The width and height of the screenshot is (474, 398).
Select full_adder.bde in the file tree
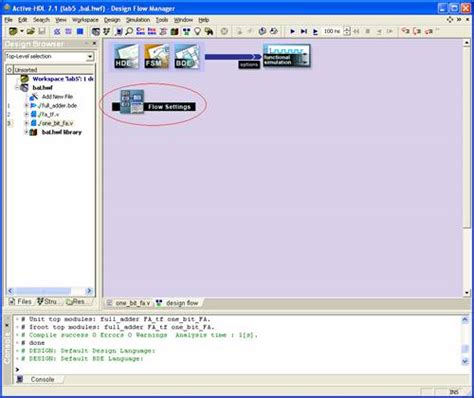pos(58,106)
